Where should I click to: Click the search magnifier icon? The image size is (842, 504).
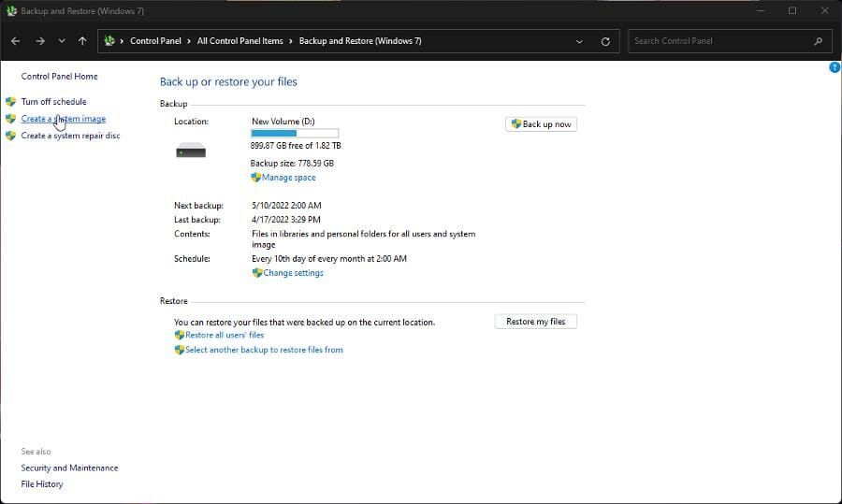(x=819, y=41)
